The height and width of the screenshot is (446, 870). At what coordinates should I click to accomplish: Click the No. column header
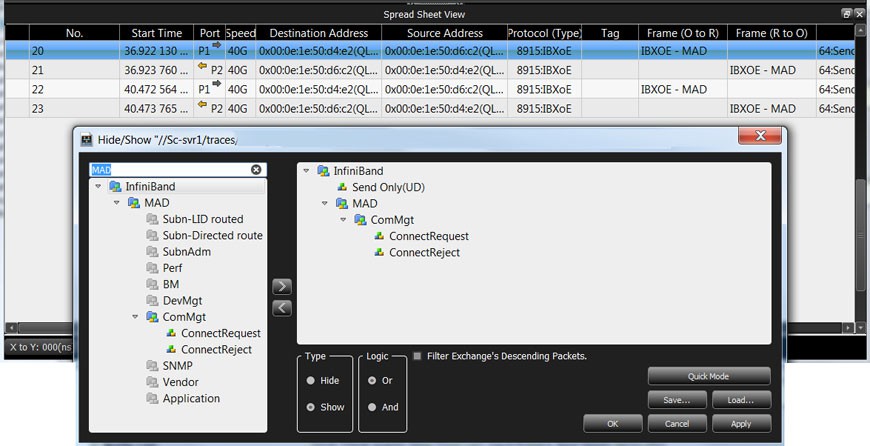tap(74, 33)
